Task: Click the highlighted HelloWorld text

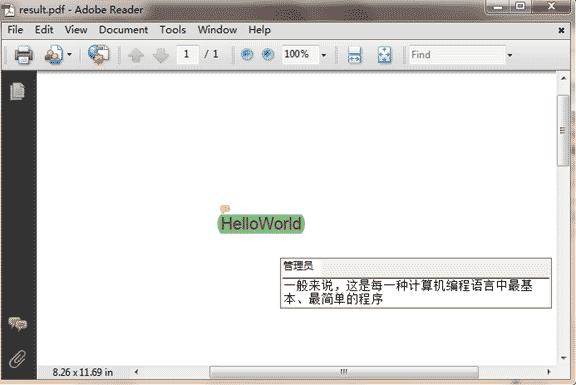Action: click(261, 224)
